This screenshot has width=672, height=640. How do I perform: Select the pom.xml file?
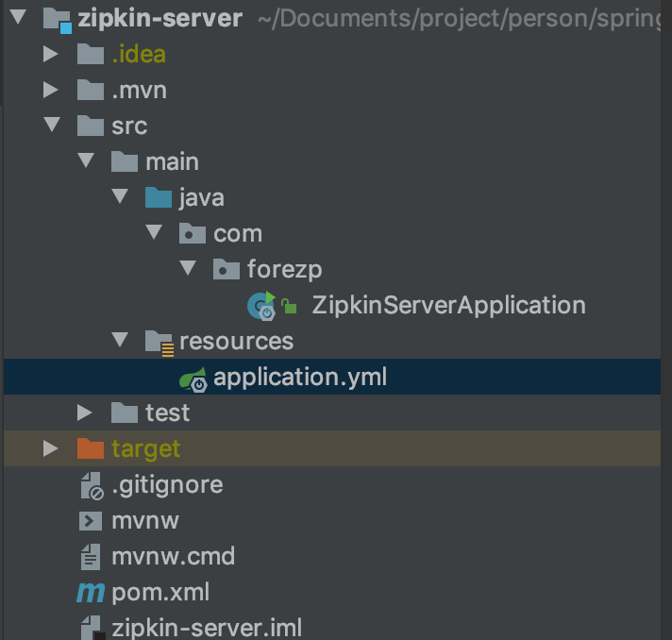(160, 593)
